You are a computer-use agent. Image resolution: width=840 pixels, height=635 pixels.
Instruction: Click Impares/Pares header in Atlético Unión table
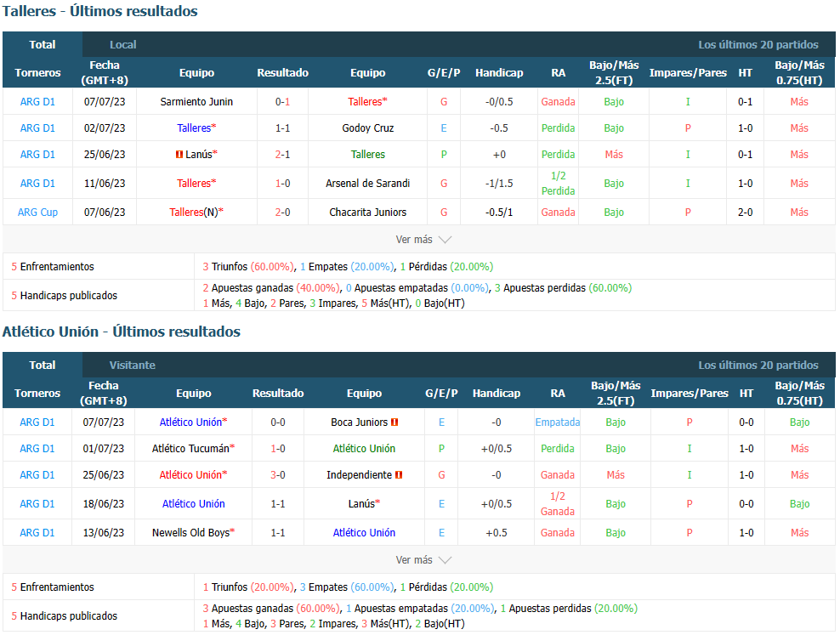(690, 393)
